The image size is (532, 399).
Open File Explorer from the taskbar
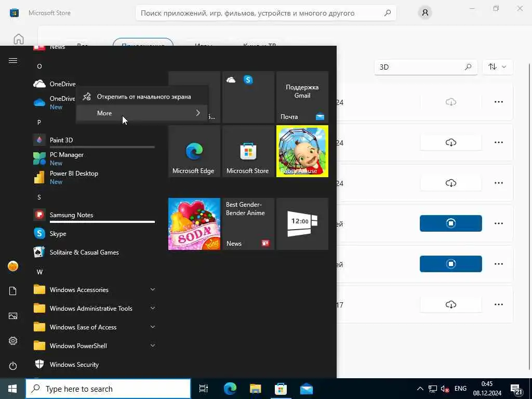tap(255, 389)
